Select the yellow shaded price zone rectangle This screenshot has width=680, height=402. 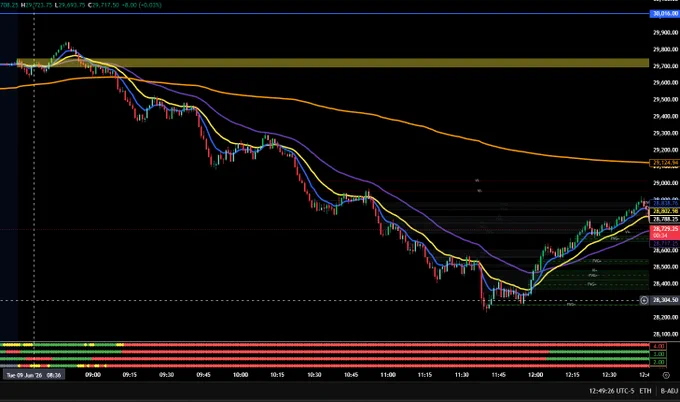[333, 63]
